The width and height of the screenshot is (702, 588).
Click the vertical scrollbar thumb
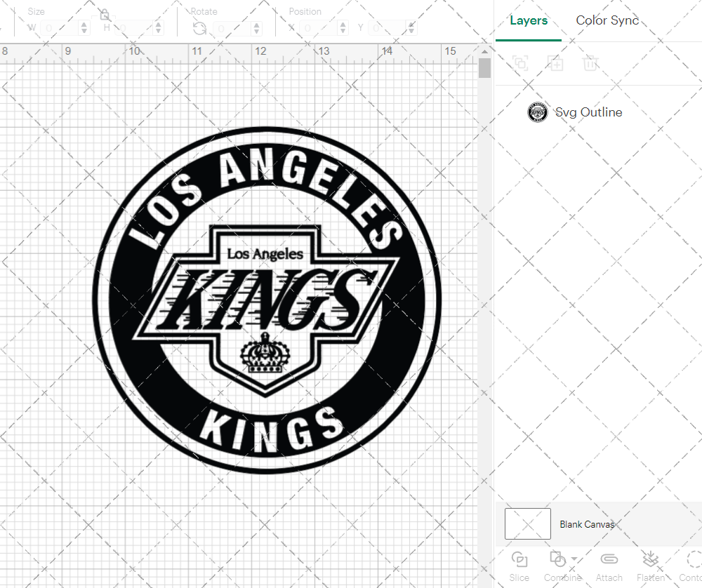(x=484, y=69)
